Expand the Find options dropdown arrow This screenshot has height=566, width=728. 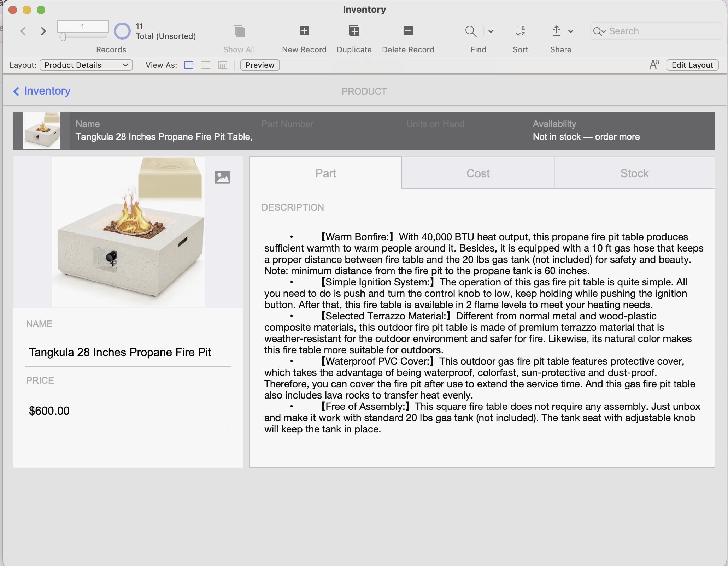(x=491, y=31)
